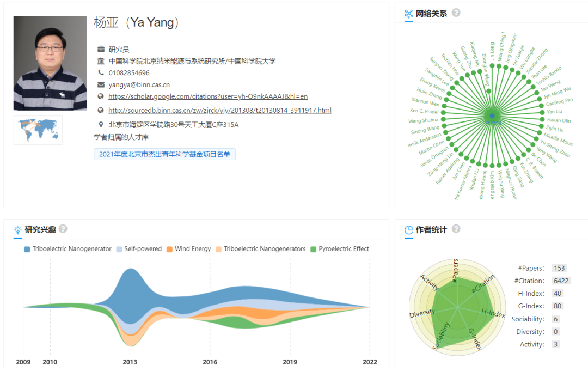588x371 pixels.
Task: Open the sourcedb.binn.cas.cn profile link
Action: click(x=220, y=110)
